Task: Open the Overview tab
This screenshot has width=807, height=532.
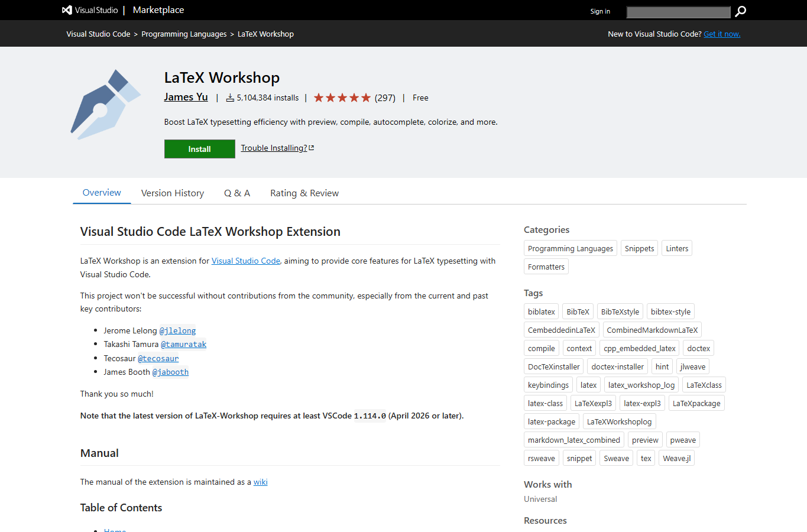Action: (x=102, y=193)
